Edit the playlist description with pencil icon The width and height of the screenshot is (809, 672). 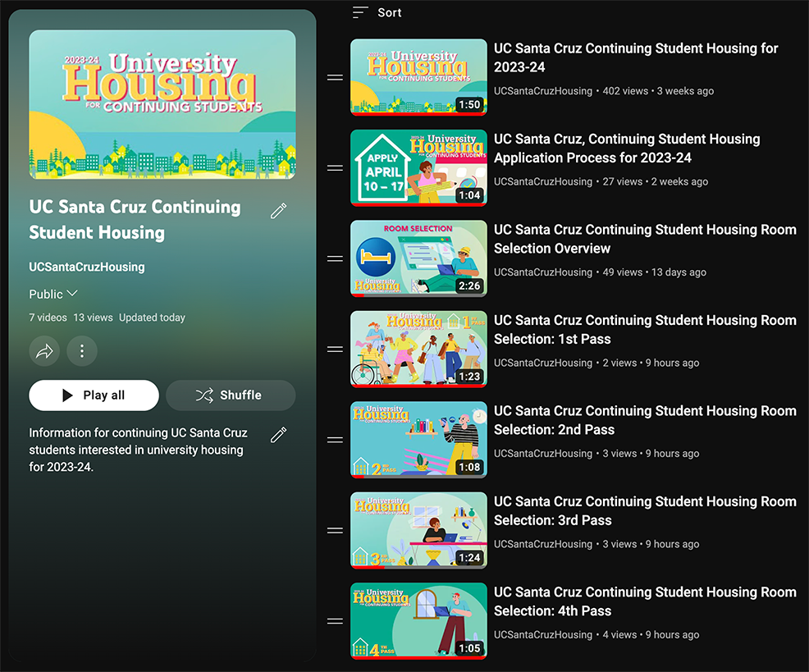tap(279, 435)
